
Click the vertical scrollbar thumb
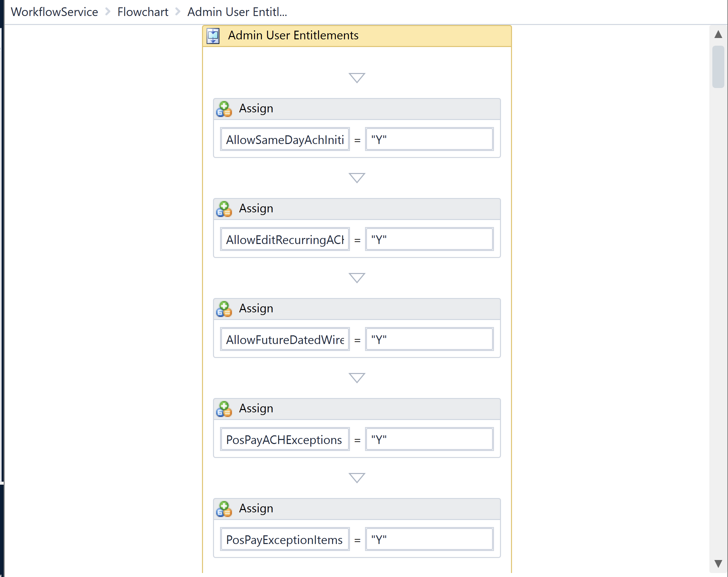point(718,67)
